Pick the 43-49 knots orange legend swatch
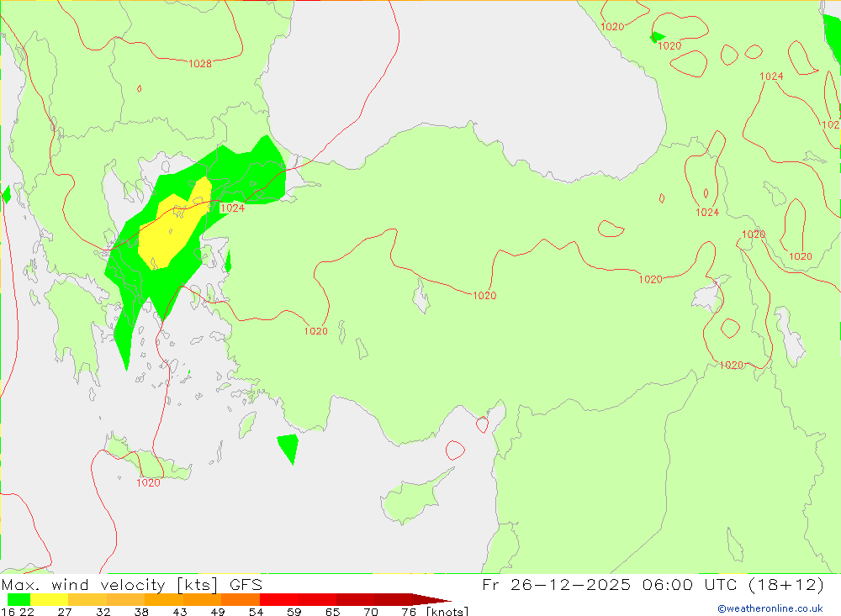The width and height of the screenshot is (841, 616). (202, 599)
